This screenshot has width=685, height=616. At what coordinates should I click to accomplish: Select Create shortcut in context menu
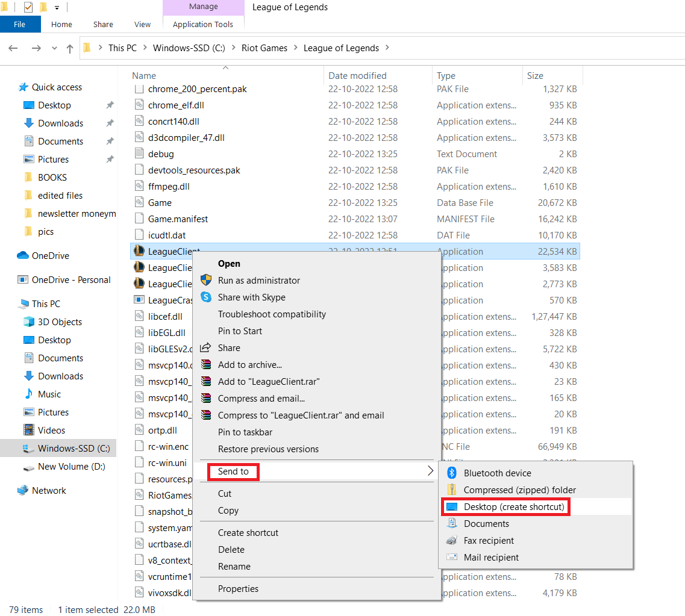[248, 533]
